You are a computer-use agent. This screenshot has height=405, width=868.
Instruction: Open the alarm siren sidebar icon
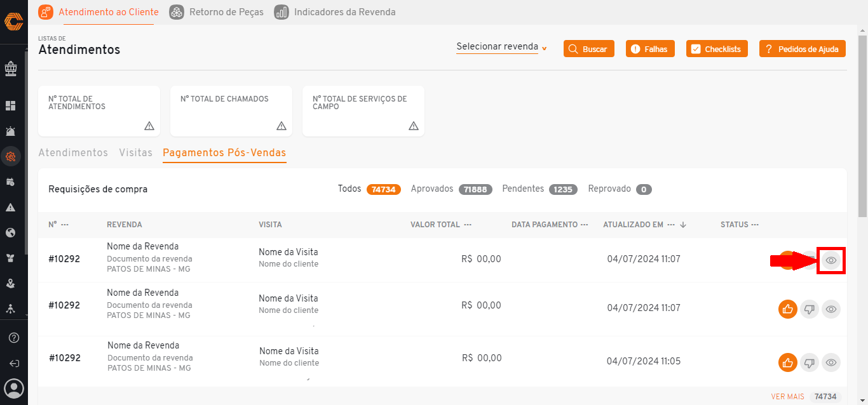click(x=10, y=131)
